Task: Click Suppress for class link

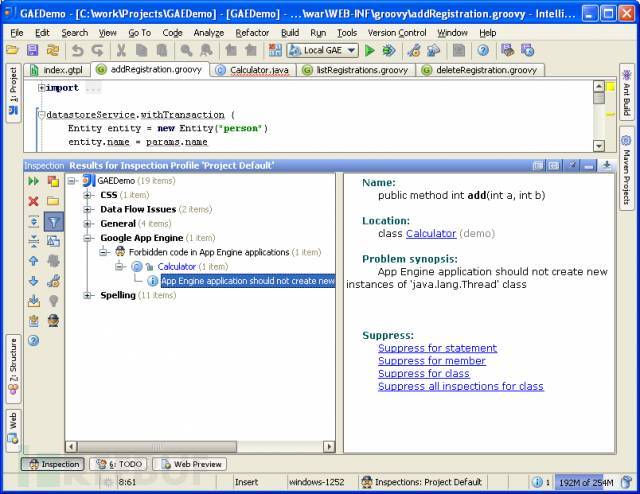Action: point(424,374)
